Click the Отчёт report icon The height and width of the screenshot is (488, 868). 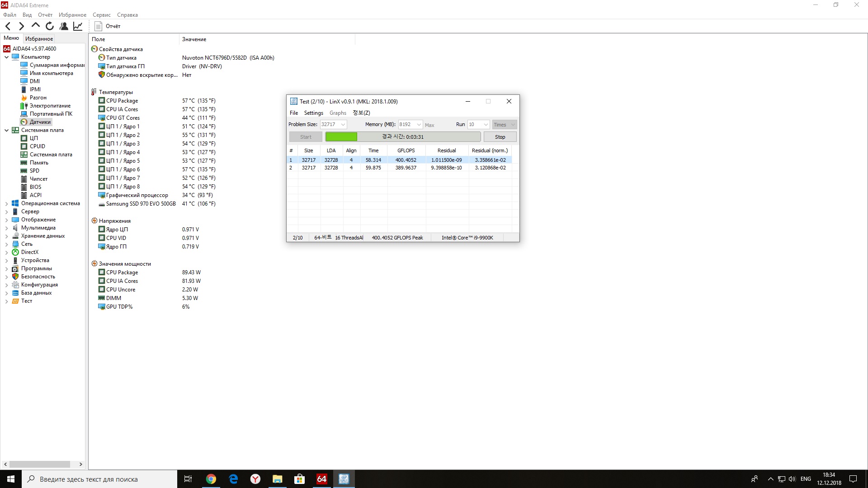(99, 26)
